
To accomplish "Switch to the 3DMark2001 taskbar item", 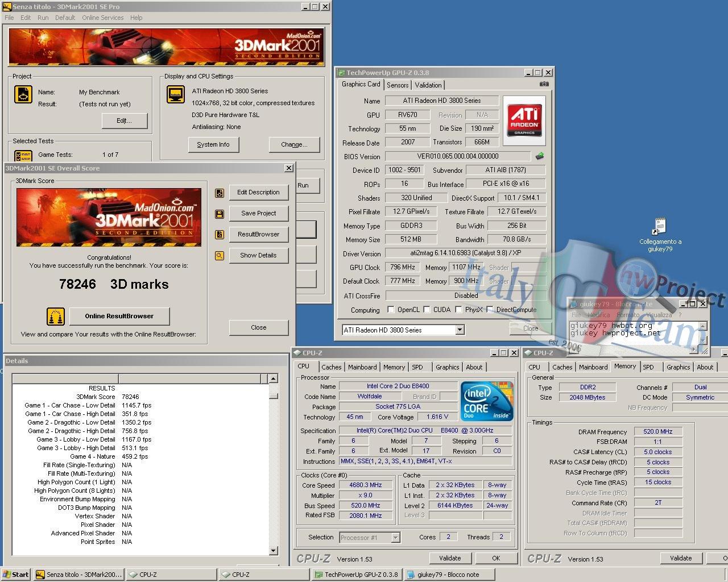I will click(78, 575).
